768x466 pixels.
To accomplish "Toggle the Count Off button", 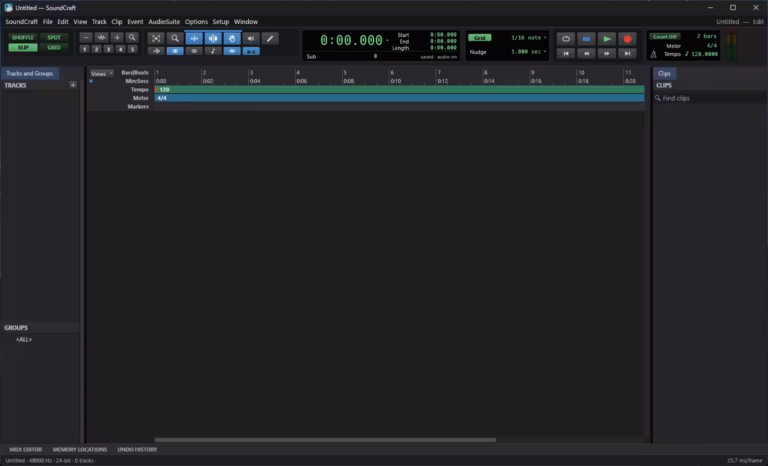I will (665, 37).
